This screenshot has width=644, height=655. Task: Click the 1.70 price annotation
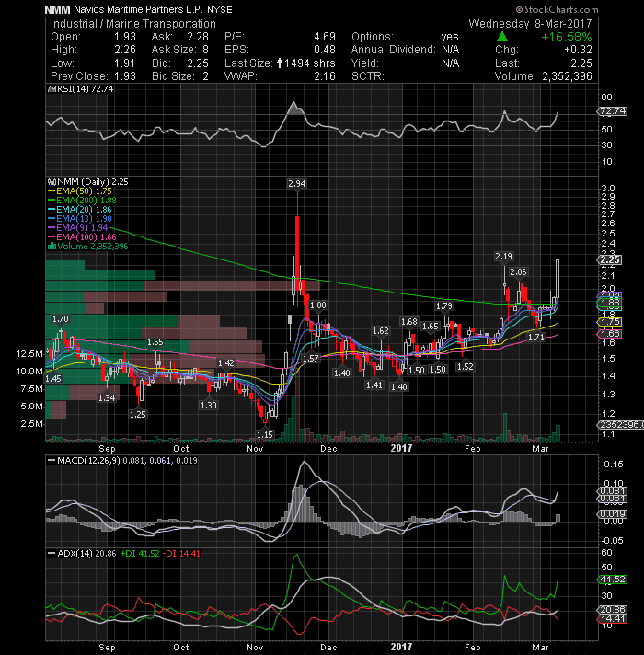pyautogui.click(x=60, y=319)
